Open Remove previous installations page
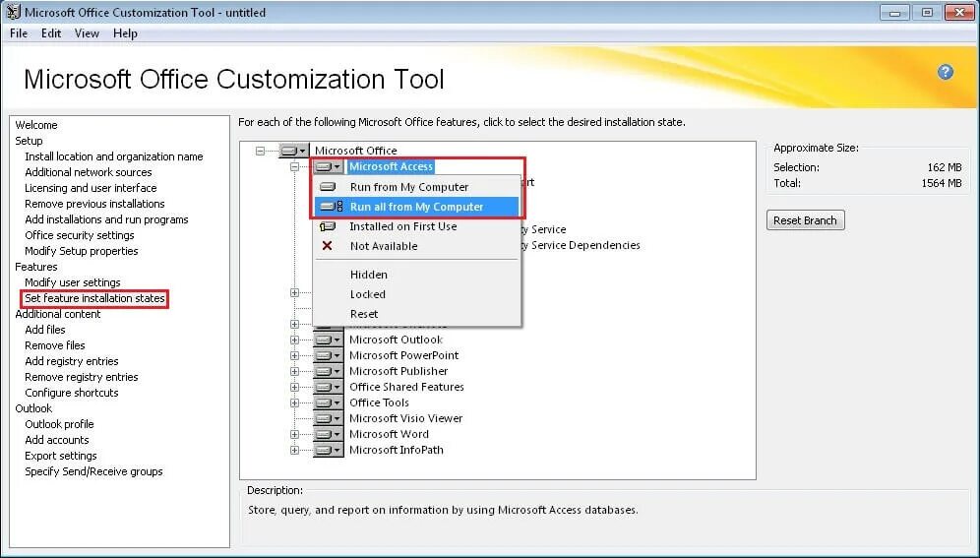 pyautogui.click(x=94, y=204)
